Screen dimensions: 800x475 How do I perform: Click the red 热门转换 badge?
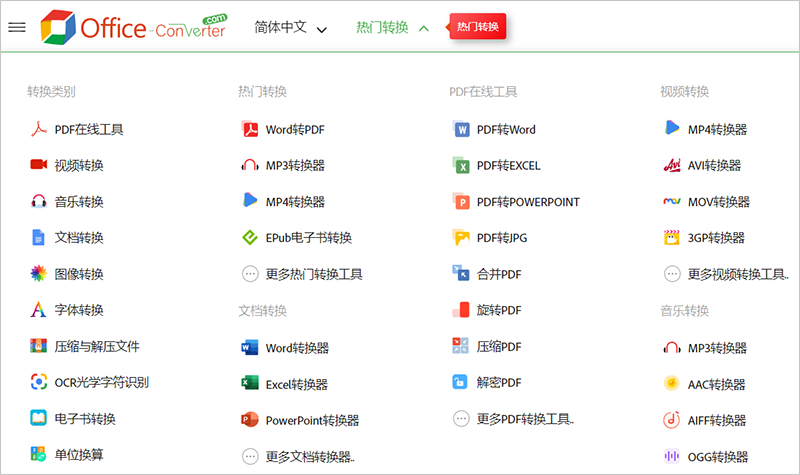(477, 27)
